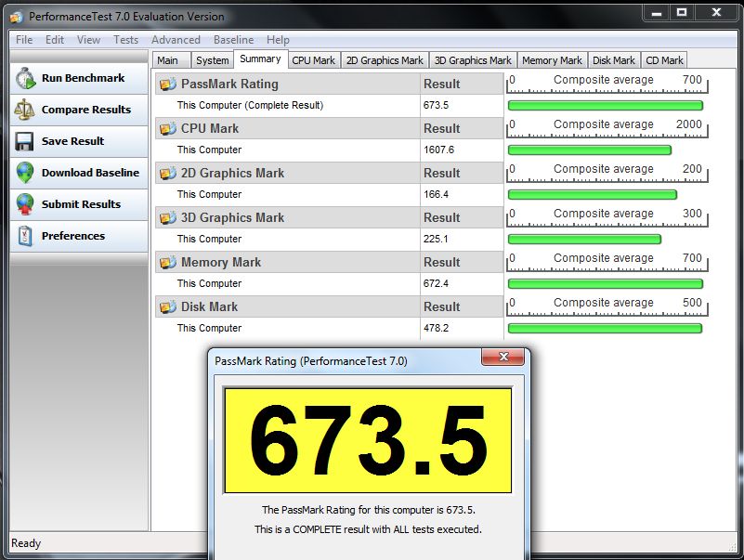This screenshot has width=744, height=560.
Task: Click the Memory Mark green result bar
Action: (x=605, y=284)
